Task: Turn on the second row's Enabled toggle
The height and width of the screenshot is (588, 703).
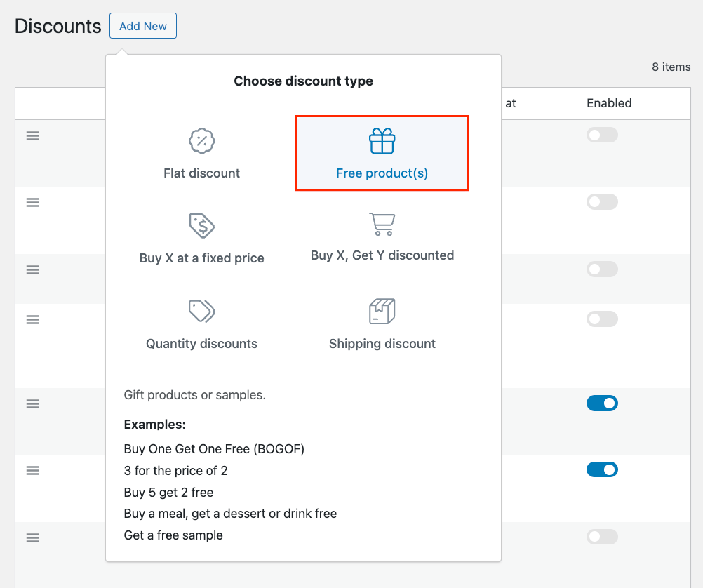Action: tap(602, 202)
